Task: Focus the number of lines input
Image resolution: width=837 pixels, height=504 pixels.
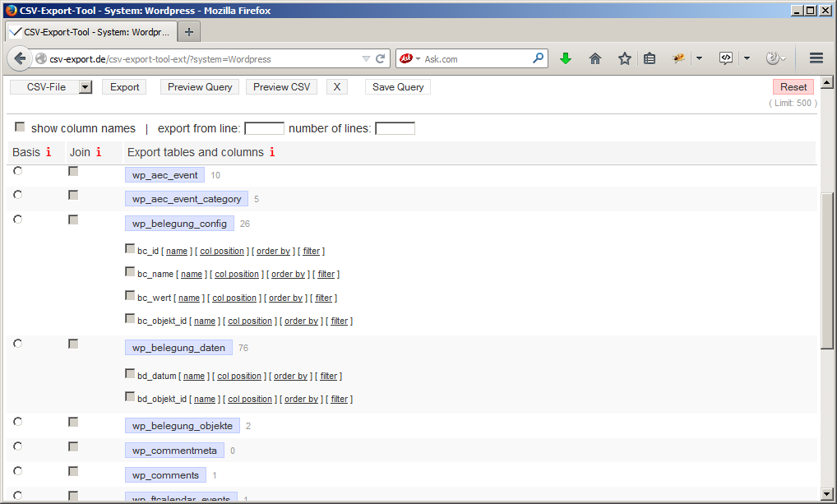Action: [x=395, y=128]
